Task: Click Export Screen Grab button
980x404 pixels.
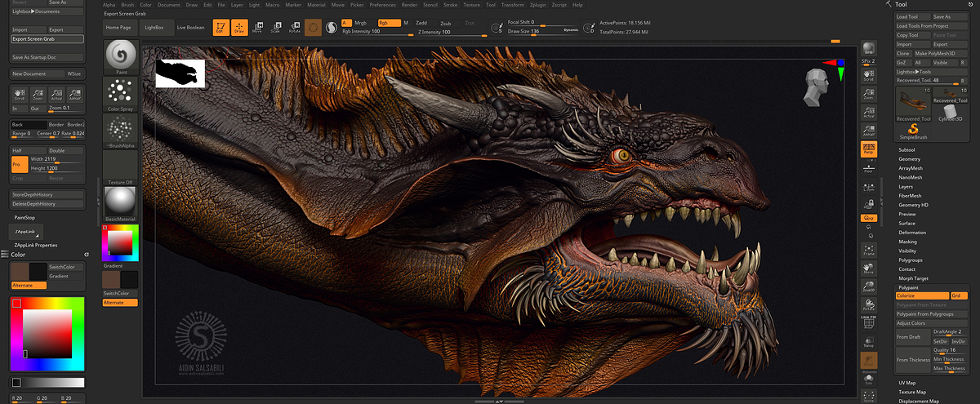Action: tap(47, 39)
